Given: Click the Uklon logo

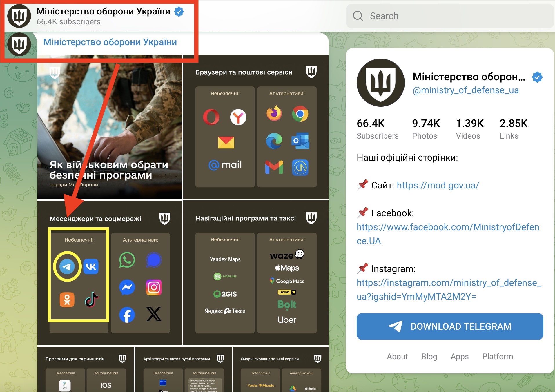Looking at the screenshot, I should click(x=287, y=292).
